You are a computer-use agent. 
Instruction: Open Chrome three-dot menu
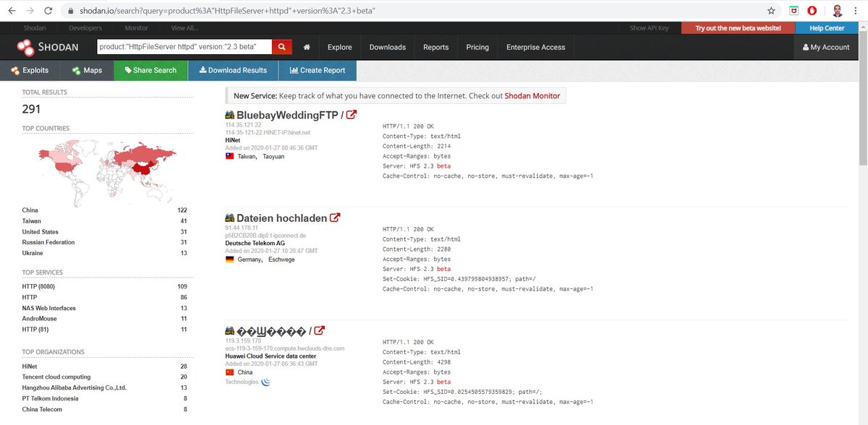point(857,11)
